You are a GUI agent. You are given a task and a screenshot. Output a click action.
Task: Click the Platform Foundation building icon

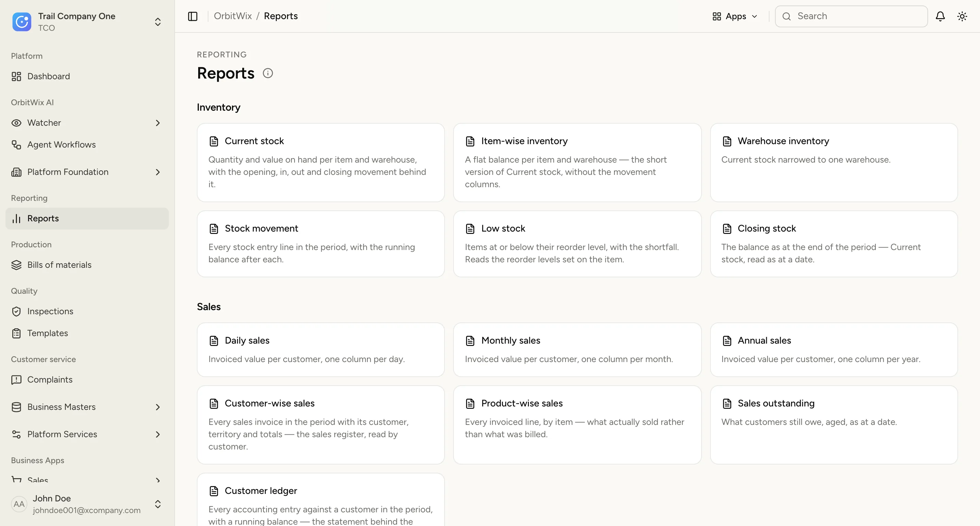(x=16, y=172)
